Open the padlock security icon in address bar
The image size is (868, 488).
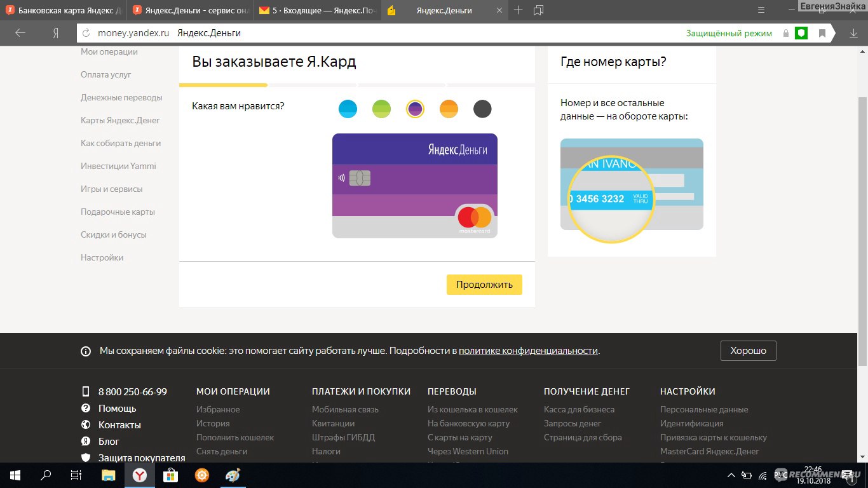point(786,33)
